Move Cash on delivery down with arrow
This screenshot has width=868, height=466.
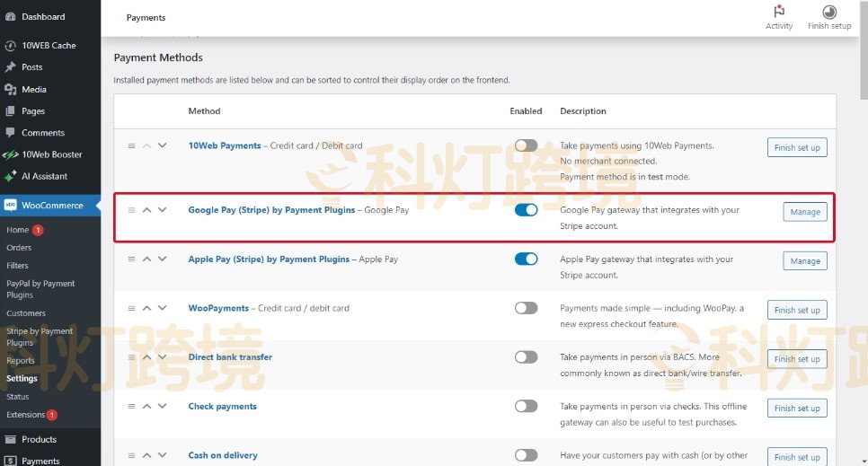[163, 455]
